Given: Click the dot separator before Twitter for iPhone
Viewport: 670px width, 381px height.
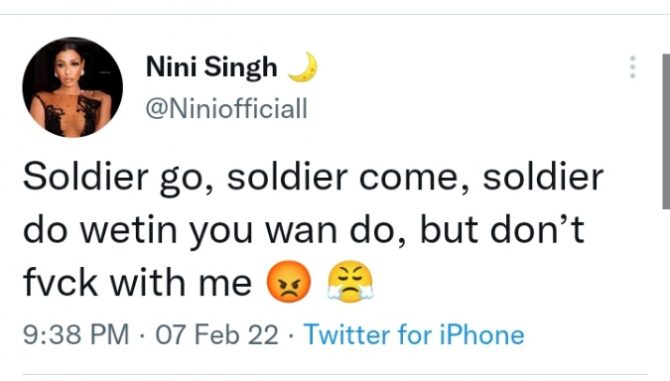Looking at the screenshot, I should [x=291, y=334].
